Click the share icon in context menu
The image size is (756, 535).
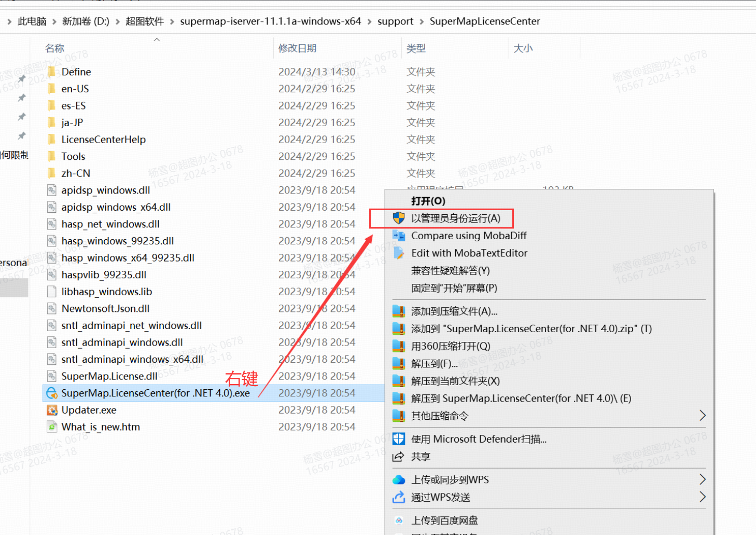pos(398,457)
